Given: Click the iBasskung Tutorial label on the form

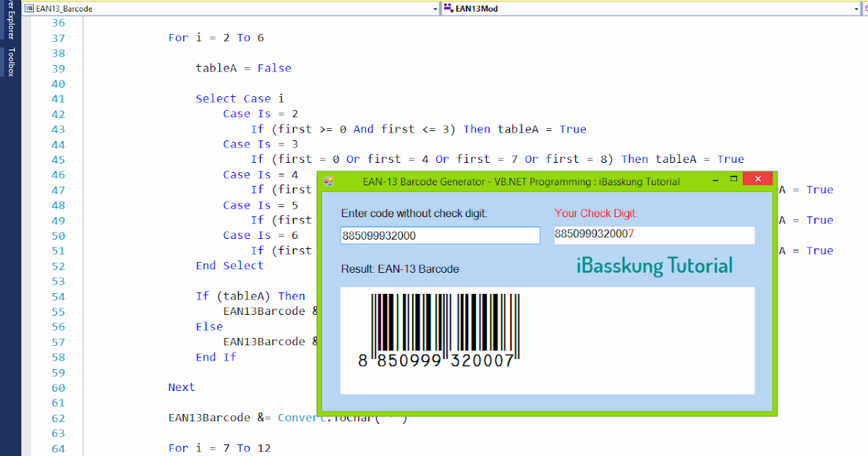Looking at the screenshot, I should (x=654, y=266).
